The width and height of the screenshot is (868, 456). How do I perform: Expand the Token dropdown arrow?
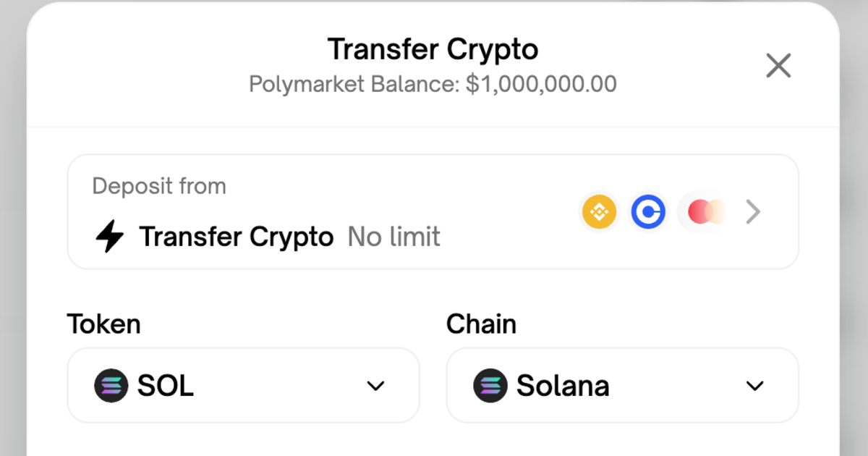[375, 386]
